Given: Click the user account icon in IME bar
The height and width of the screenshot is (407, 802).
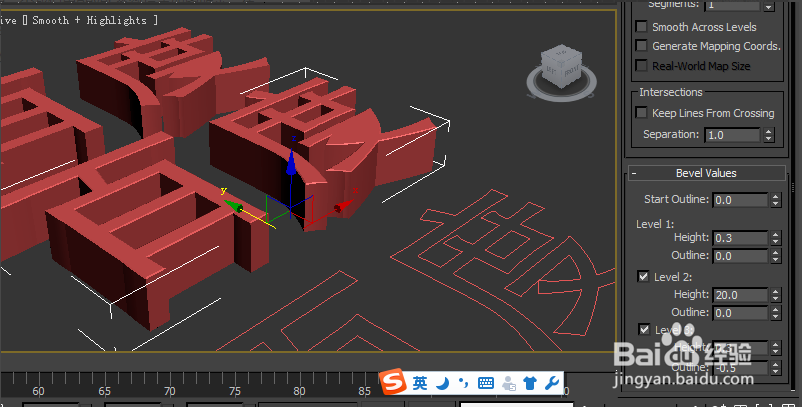Looking at the screenshot, I should click(509, 383).
